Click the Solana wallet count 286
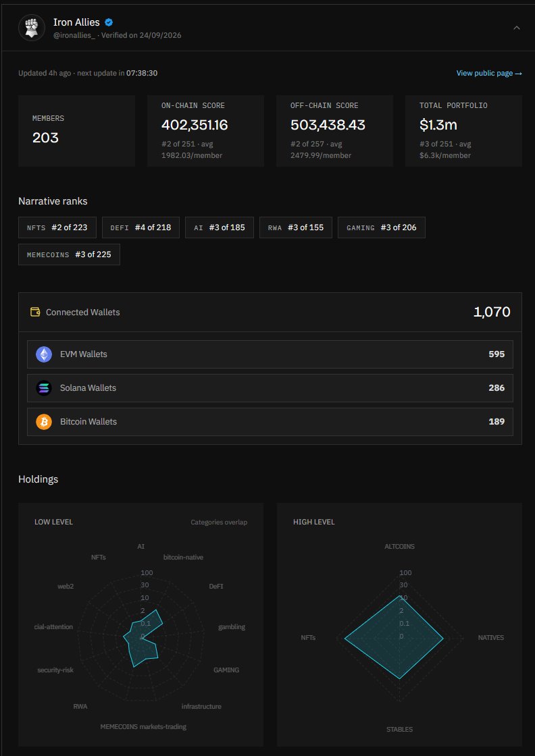 click(496, 388)
